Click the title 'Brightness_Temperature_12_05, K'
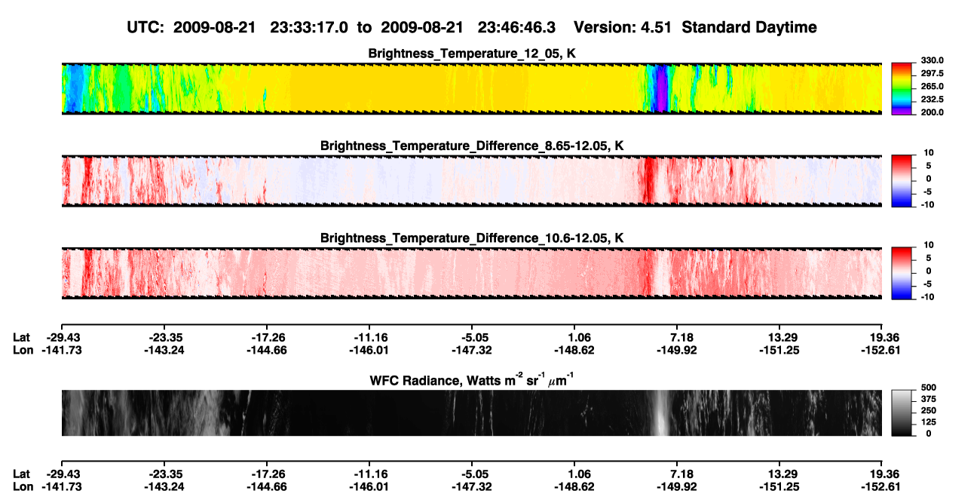This screenshot has height=503, width=980. click(x=472, y=54)
